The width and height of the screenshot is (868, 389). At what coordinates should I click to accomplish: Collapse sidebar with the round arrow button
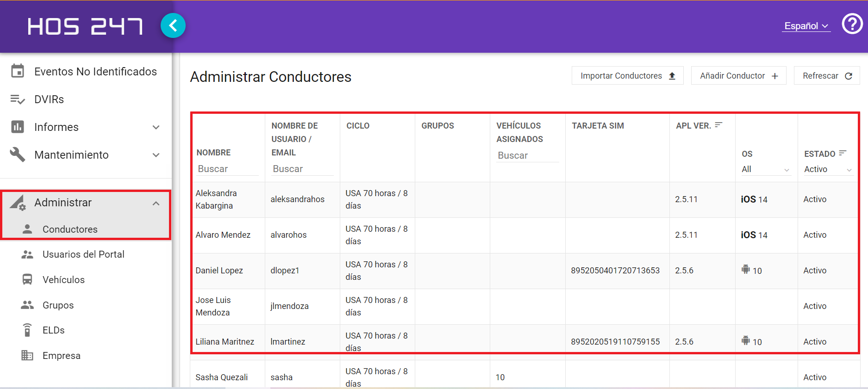(x=173, y=25)
